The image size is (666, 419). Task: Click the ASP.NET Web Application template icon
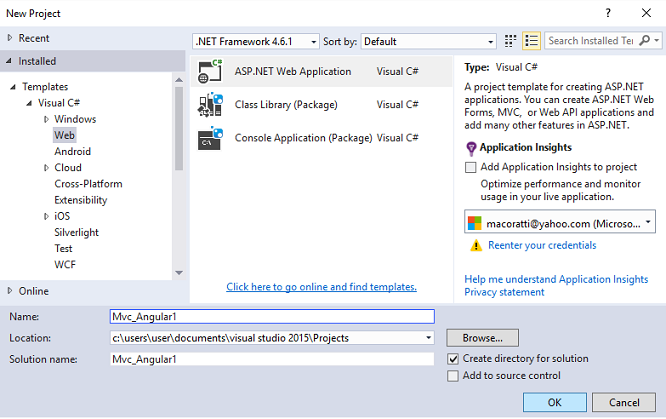tap(210, 71)
